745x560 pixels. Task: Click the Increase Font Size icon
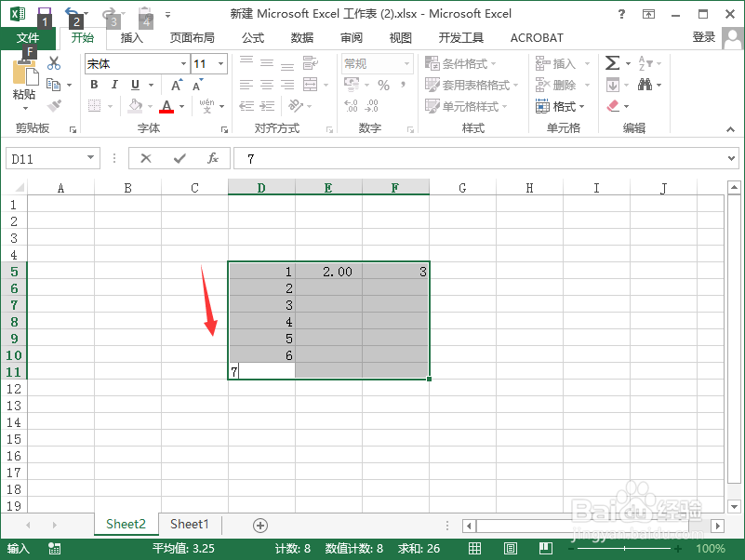click(175, 85)
